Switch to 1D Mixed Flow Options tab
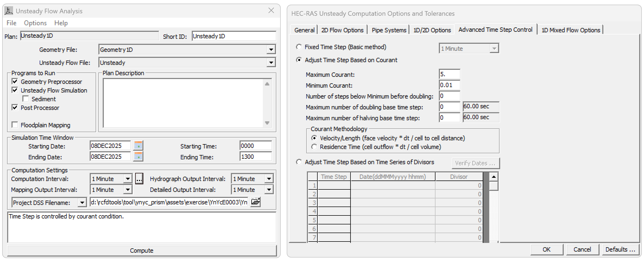 click(571, 30)
